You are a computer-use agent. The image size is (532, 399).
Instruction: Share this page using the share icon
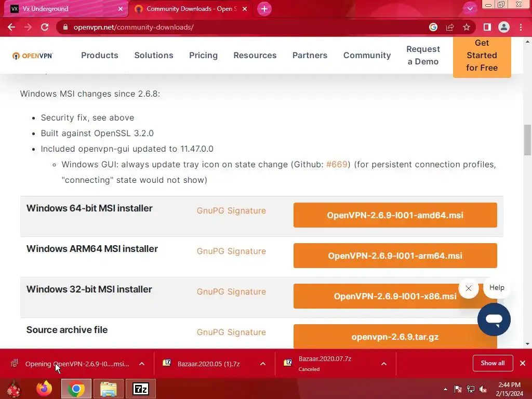[450, 27]
